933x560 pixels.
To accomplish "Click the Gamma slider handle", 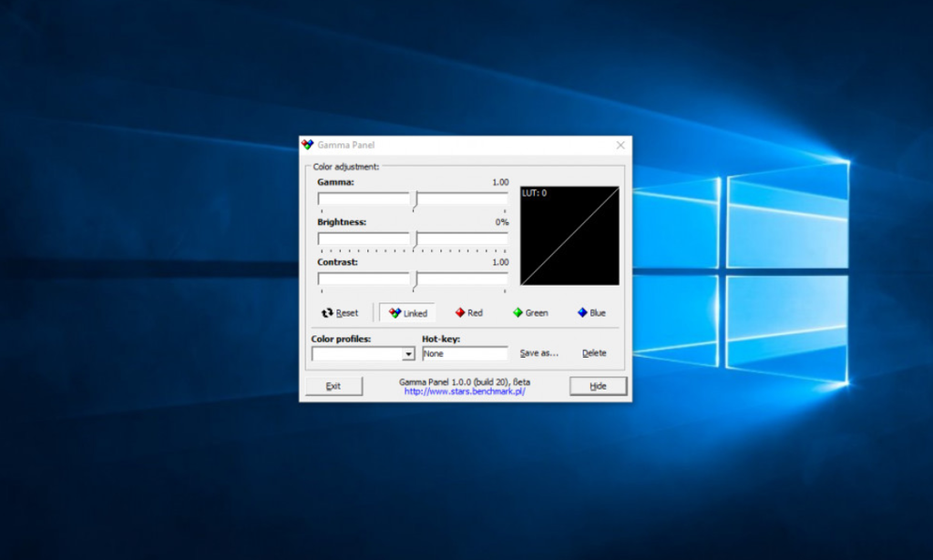I will 415,200.
